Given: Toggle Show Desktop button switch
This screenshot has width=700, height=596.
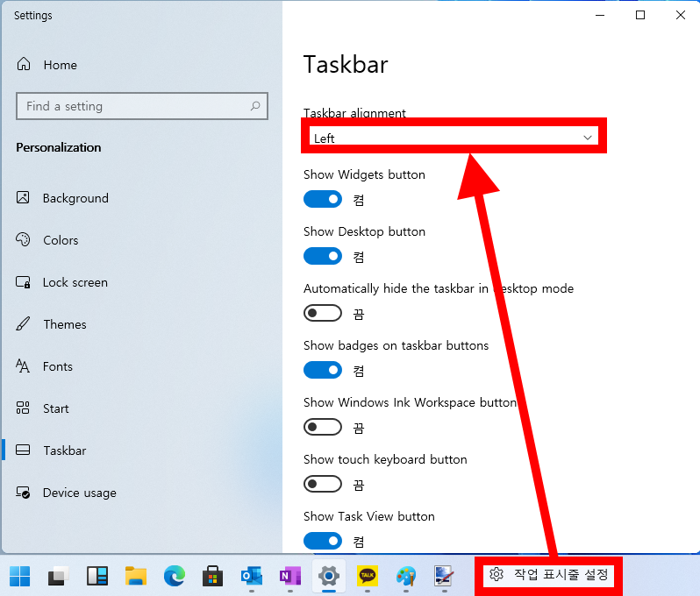Looking at the screenshot, I should pos(323,256).
